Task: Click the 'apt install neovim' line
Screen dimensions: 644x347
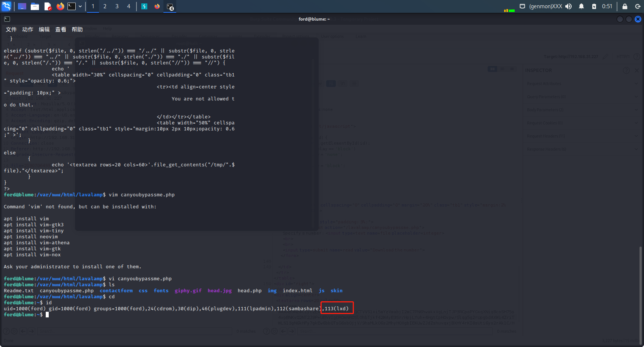Action: pos(31,237)
